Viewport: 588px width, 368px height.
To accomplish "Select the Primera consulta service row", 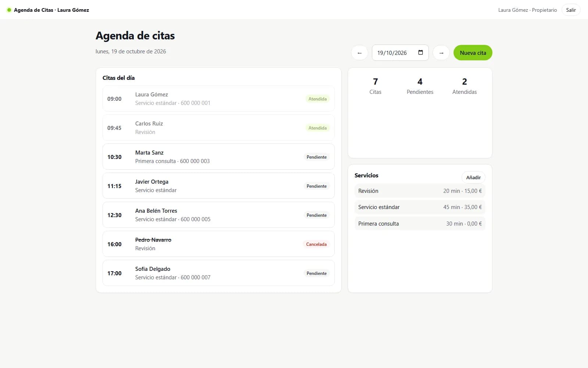I will click(x=420, y=224).
